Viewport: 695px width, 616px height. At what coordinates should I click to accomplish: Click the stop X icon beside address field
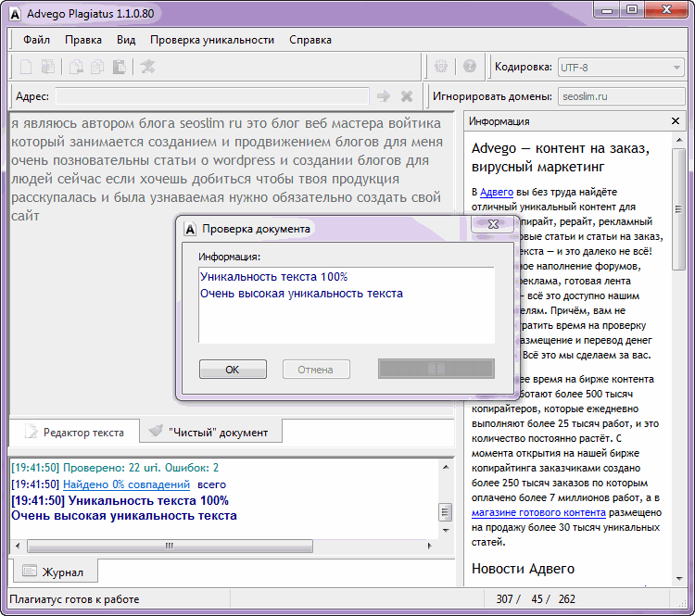[407, 96]
